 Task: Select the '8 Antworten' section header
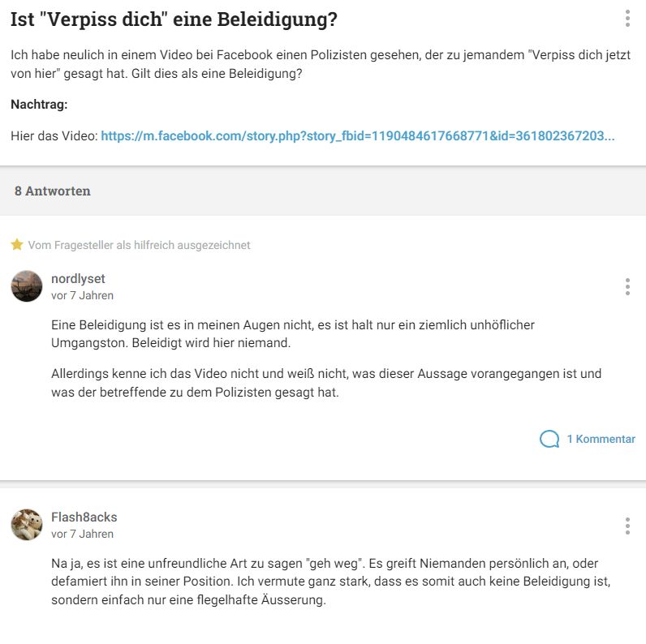tap(52, 191)
